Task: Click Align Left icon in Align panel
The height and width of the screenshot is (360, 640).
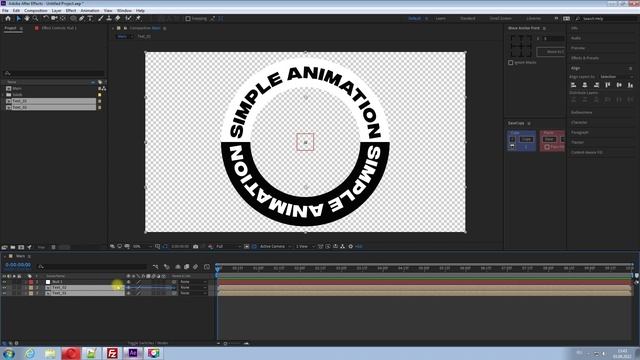Action: click(x=573, y=85)
